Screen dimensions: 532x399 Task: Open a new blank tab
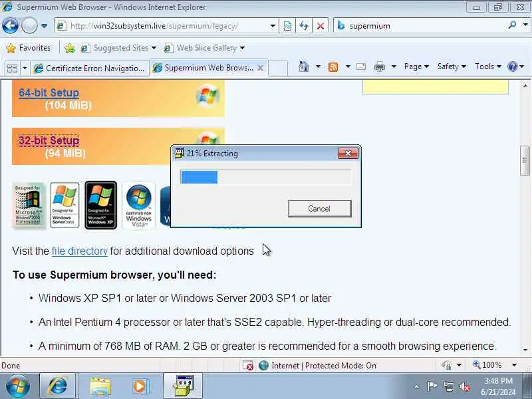[278, 68]
